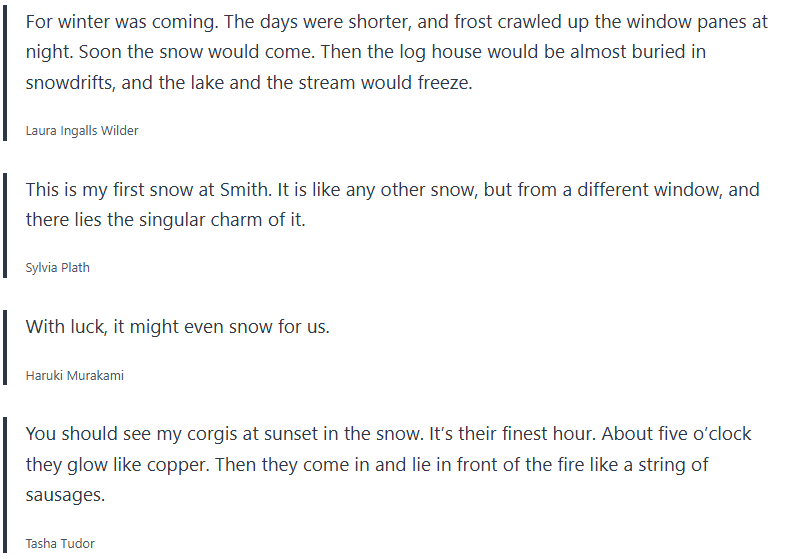The image size is (808, 559).
Task: Click the author name Sylvia Plath
Action: pyautogui.click(x=57, y=267)
